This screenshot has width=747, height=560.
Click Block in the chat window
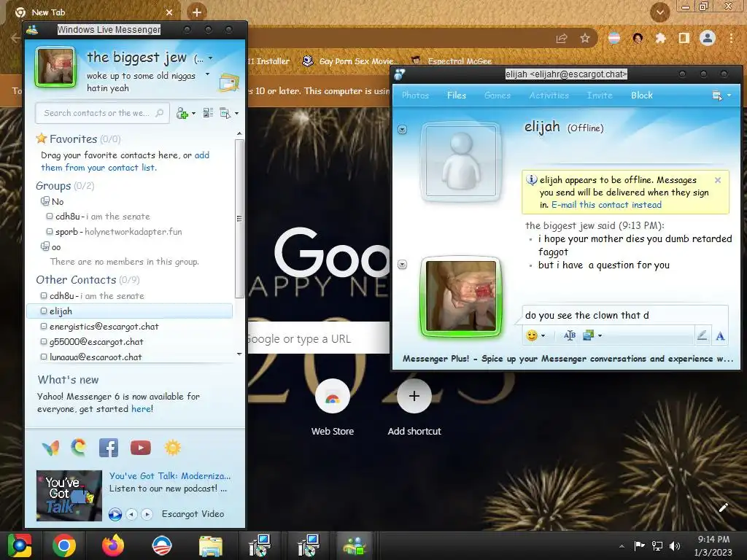pos(642,96)
